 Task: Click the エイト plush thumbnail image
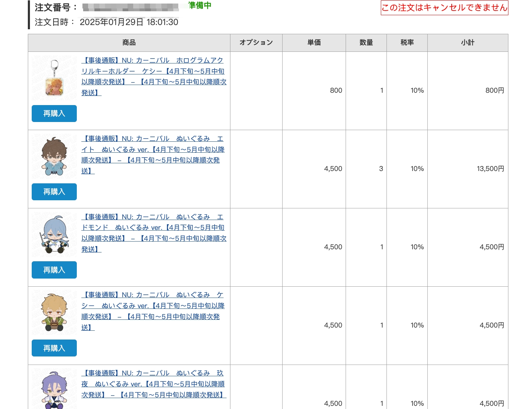[54, 157]
